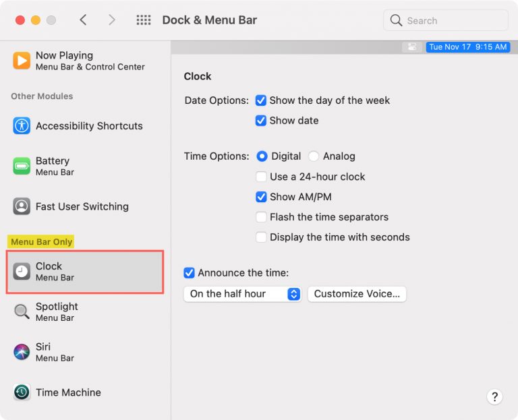Uncheck Show the day of the week
This screenshot has width=518, height=420.
(x=260, y=100)
